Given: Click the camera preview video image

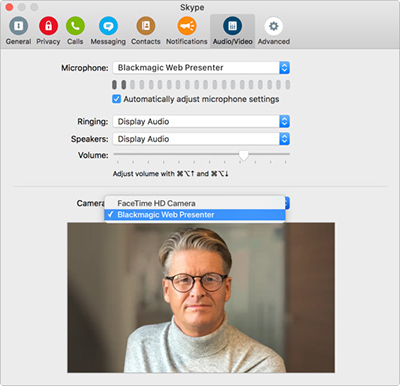Looking at the screenshot, I should 201,298.
